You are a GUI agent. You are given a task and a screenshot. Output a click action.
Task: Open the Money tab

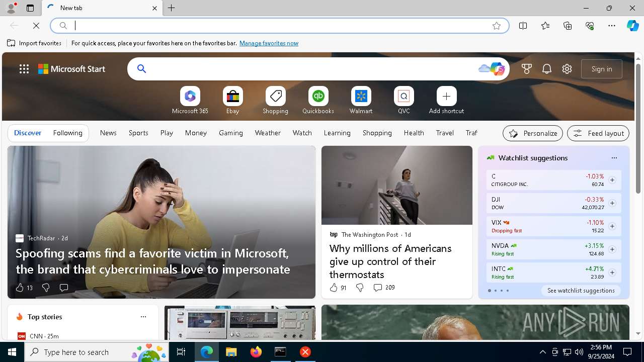click(196, 133)
